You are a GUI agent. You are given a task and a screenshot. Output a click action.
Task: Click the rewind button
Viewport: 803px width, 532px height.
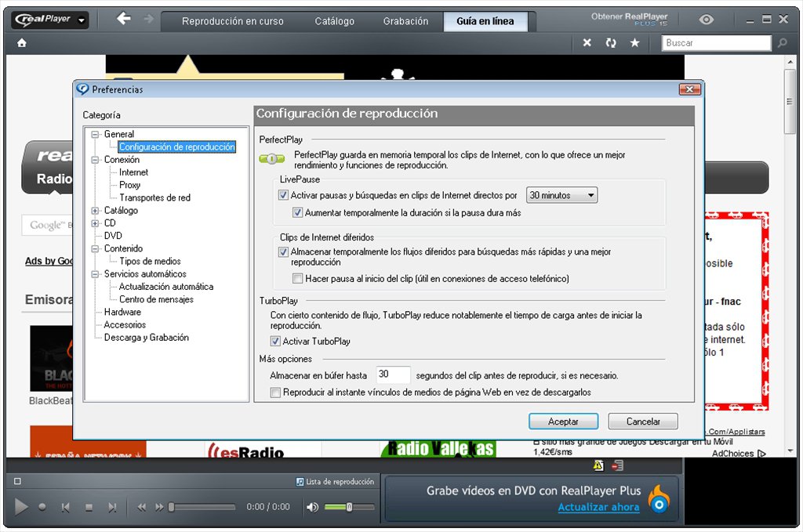tap(141, 507)
